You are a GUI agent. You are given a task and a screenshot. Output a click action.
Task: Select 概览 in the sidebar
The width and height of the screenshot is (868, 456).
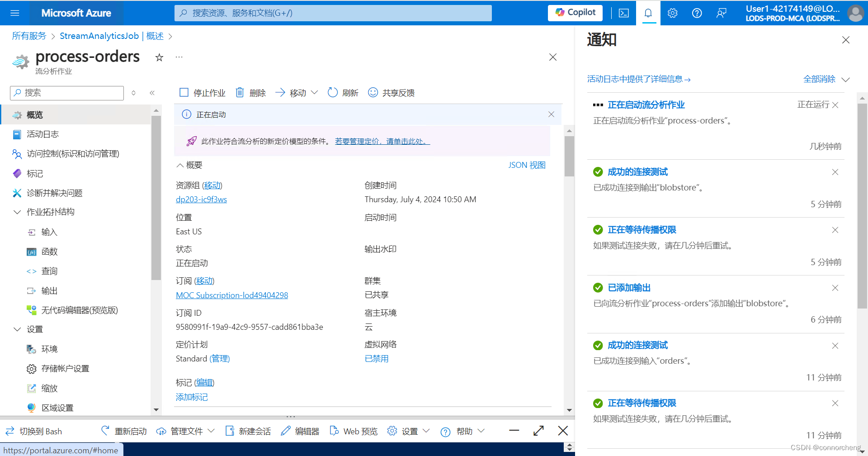coord(75,115)
